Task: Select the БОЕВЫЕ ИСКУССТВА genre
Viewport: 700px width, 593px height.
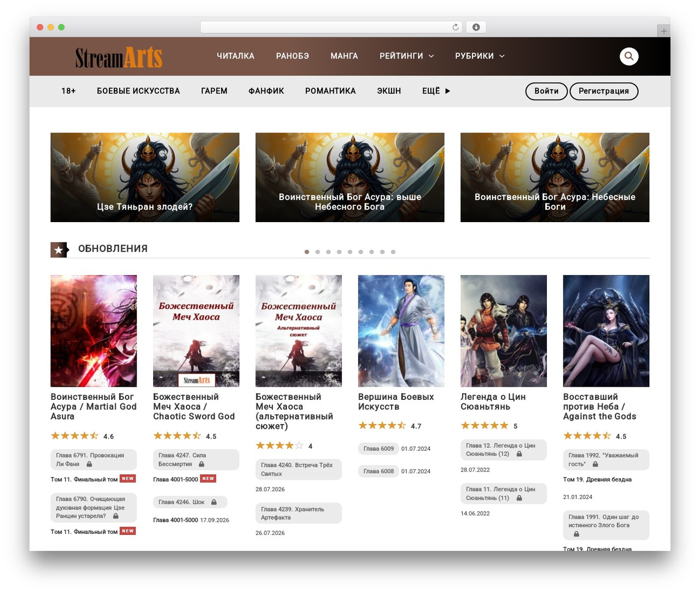Action: tap(138, 91)
